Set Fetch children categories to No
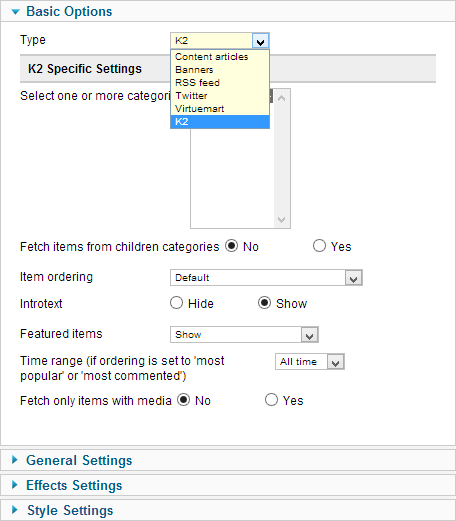Viewport: 456px width, 521px height. click(231, 246)
